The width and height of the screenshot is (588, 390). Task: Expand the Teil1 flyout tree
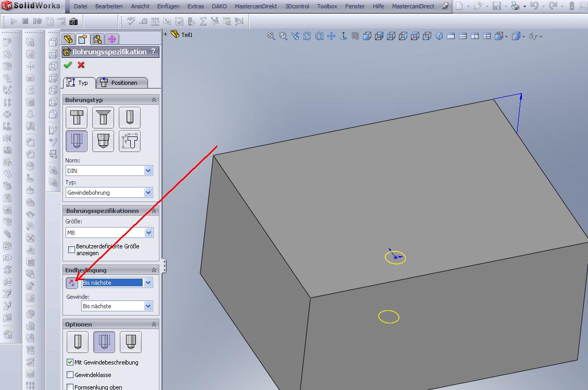(166, 34)
